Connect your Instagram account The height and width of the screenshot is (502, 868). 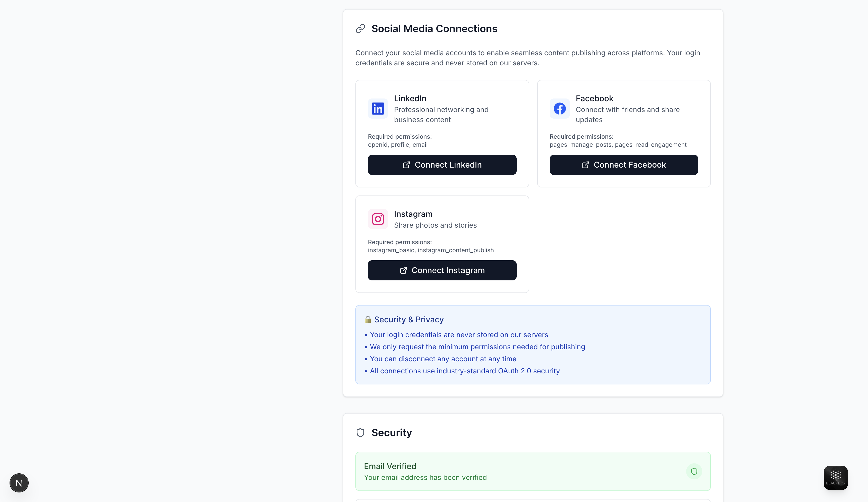pyautogui.click(x=442, y=270)
